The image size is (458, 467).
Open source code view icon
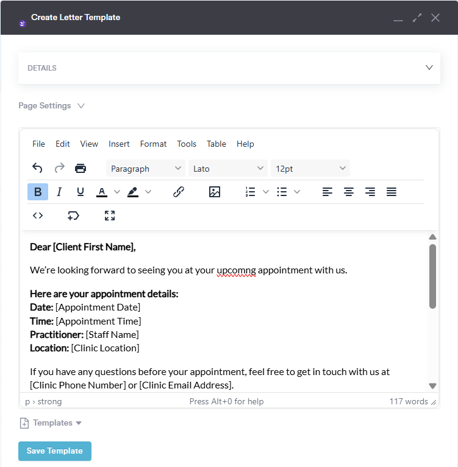(38, 216)
